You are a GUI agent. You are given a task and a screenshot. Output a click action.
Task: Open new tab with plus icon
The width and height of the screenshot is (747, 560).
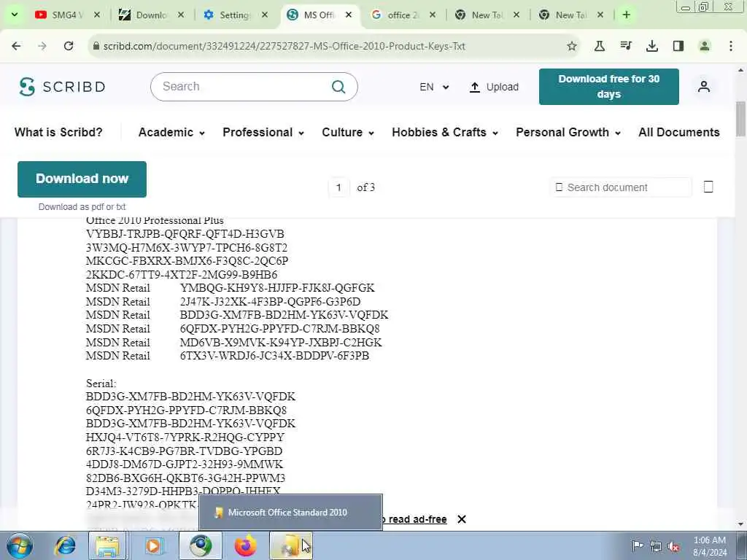click(x=627, y=15)
